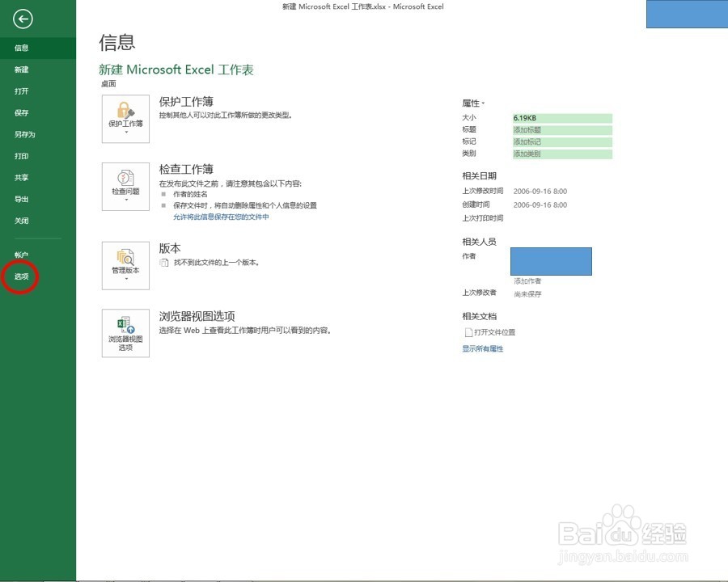Expand the 检查问题 dropdown arrow
Image resolution: width=728 pixels, height=582 pixels.
pos(126,200)
